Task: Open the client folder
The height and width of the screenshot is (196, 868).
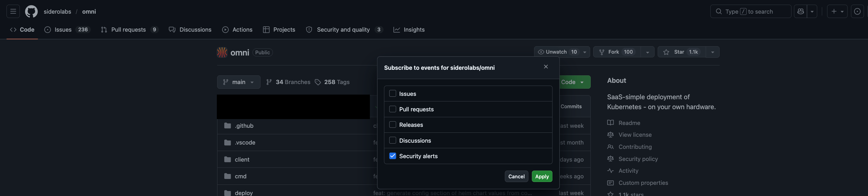Action: (242, 159)
